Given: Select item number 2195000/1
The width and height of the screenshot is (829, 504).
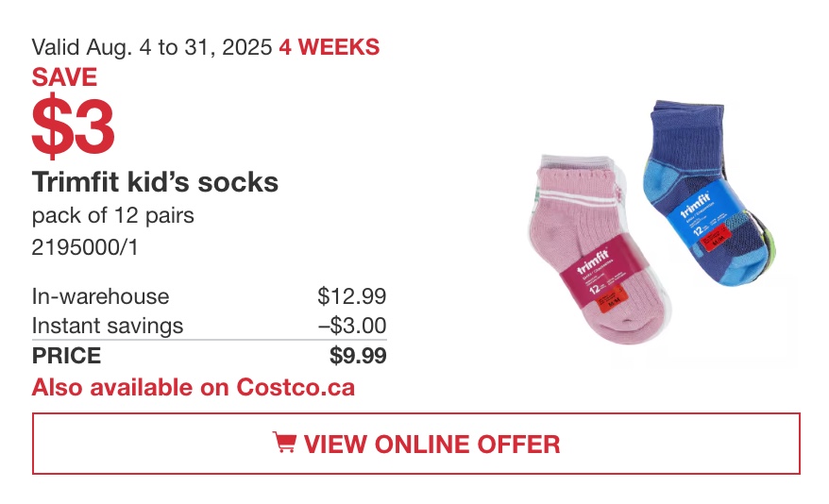Looking at the screenshot, I should tap(85, 246).
